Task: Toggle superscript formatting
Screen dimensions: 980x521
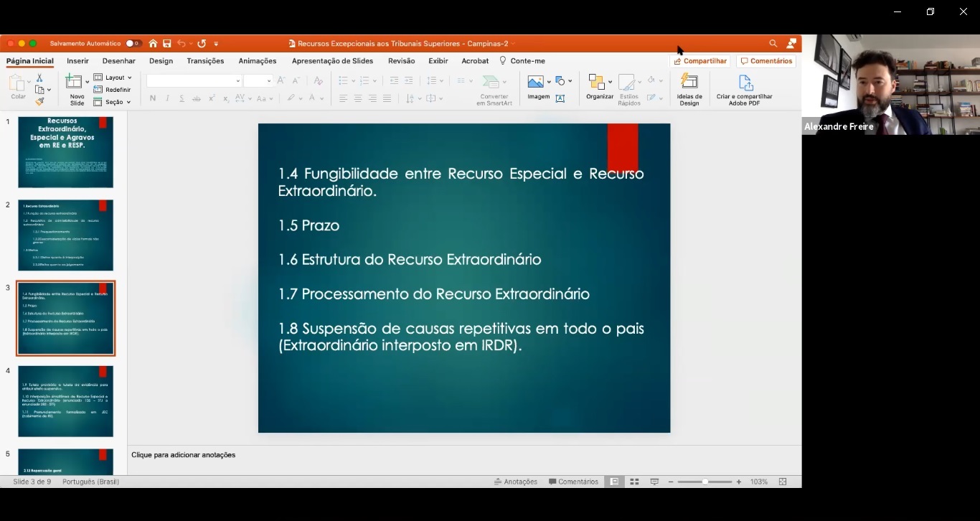Action: (212, 98)
